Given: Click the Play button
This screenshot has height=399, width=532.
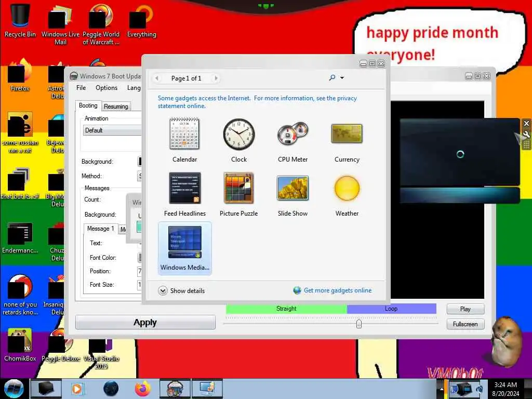Looking at the screenshot, I should [465, 309].
